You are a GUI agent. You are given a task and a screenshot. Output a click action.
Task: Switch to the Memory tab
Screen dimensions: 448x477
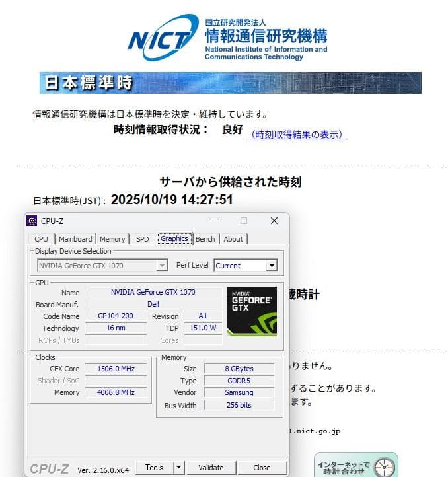(112, 239)
